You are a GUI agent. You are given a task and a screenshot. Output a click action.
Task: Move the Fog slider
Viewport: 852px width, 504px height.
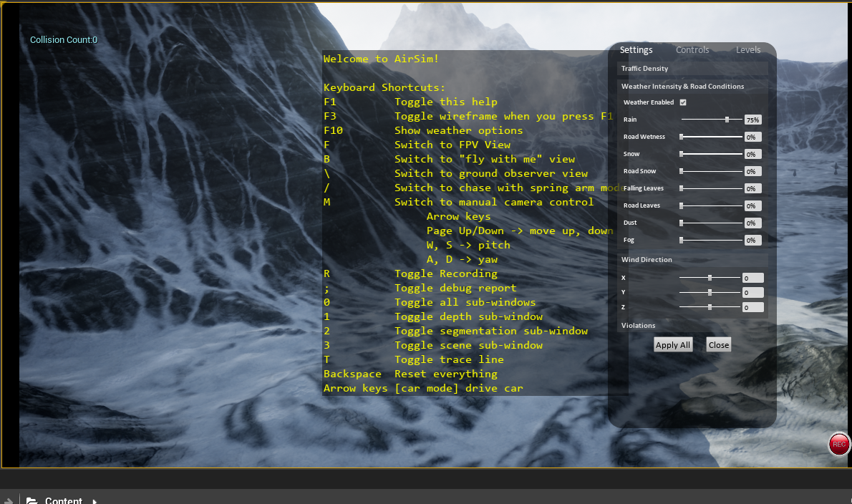tap(682, 240)
